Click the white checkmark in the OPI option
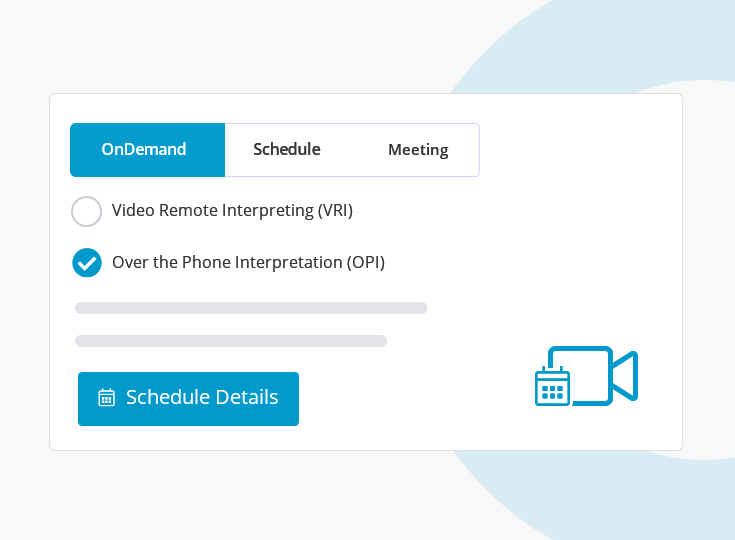The height and width of the screenshot is (540, 735). [x=87, y=263]
